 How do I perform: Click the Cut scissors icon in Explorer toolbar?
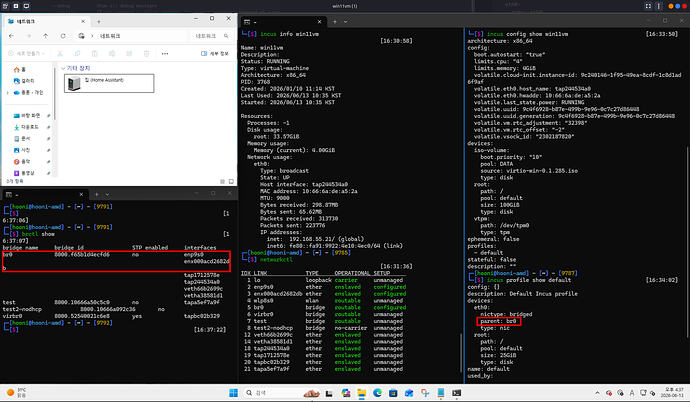pos(60,53)
